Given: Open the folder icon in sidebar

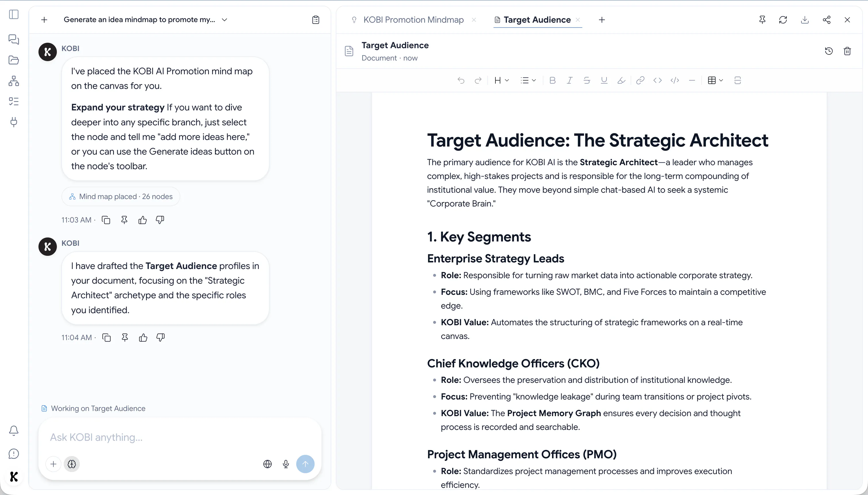Looking at the screenshot, I should (x=13, y=60).
